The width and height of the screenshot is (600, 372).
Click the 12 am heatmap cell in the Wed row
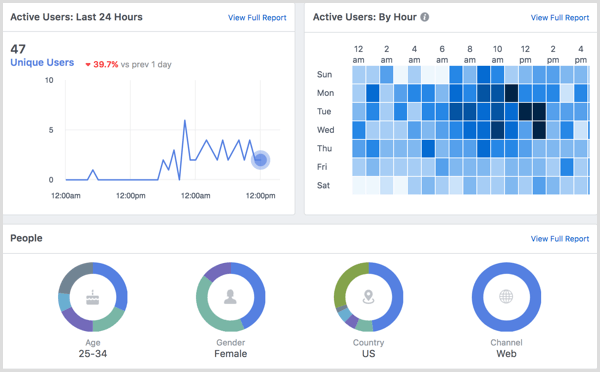(x=359, y=130)
